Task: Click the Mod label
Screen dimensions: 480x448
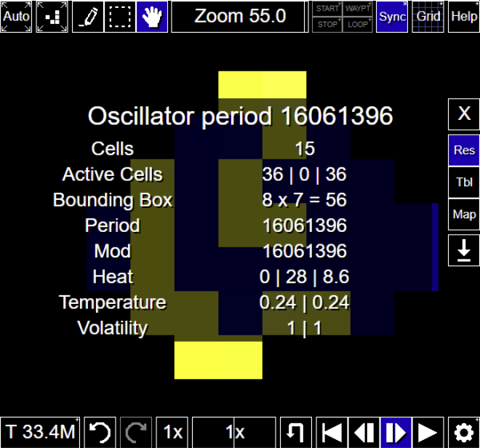Action: tap(112, 252)
